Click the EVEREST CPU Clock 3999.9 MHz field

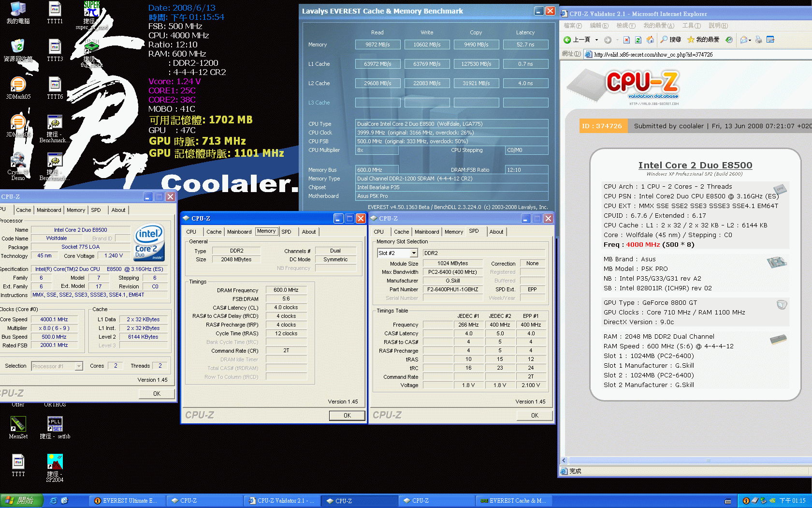[x=452, y=133]
